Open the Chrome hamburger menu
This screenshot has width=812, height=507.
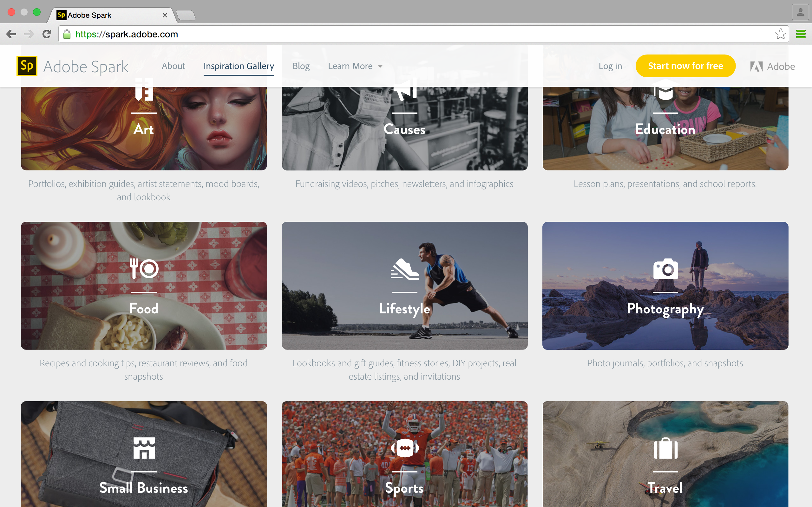(801, 34)
